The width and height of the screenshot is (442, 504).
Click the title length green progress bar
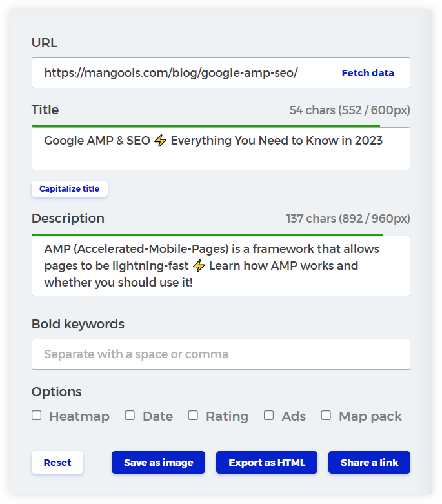206,126
